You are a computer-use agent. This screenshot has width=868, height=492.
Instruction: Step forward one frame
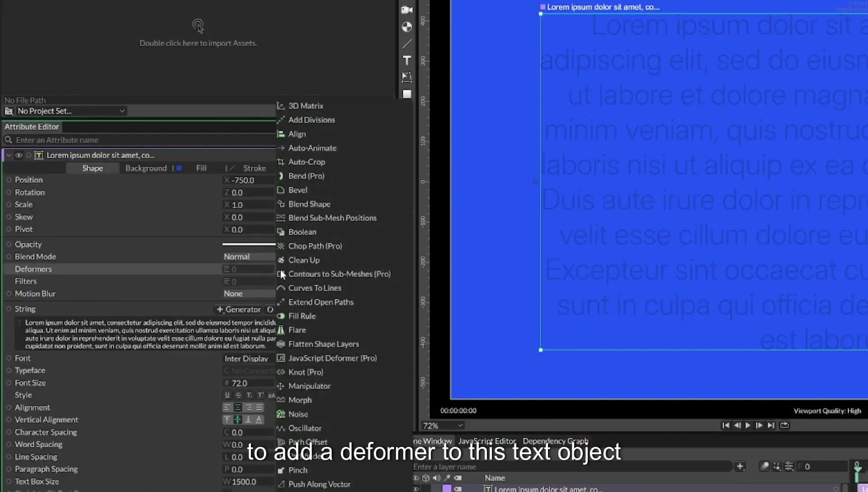[x=759, y=425]
